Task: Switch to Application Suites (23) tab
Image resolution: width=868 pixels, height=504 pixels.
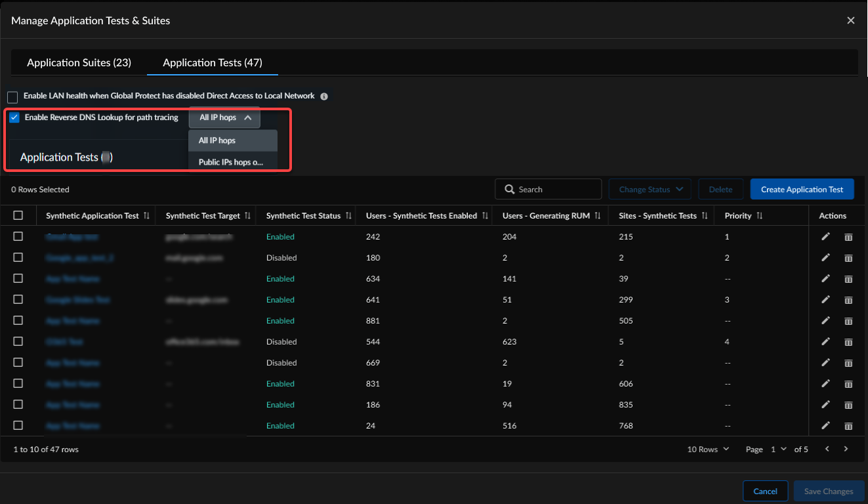Action: pyautogui.click(x=79, y=62)
